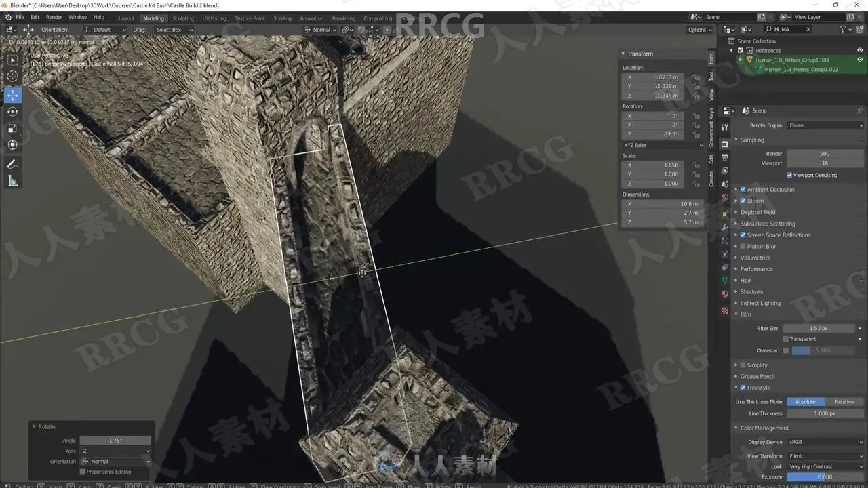The width and height of the screenshot is (868, 488).
Task: Switch to Shading workspace tab
Action: (282, 18)
